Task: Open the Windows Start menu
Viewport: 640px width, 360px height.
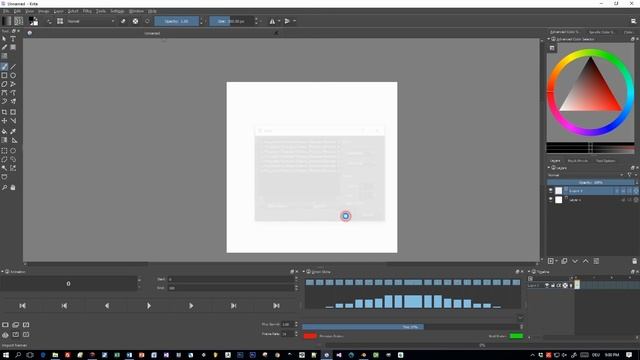Action: click(x=6, y=355)
